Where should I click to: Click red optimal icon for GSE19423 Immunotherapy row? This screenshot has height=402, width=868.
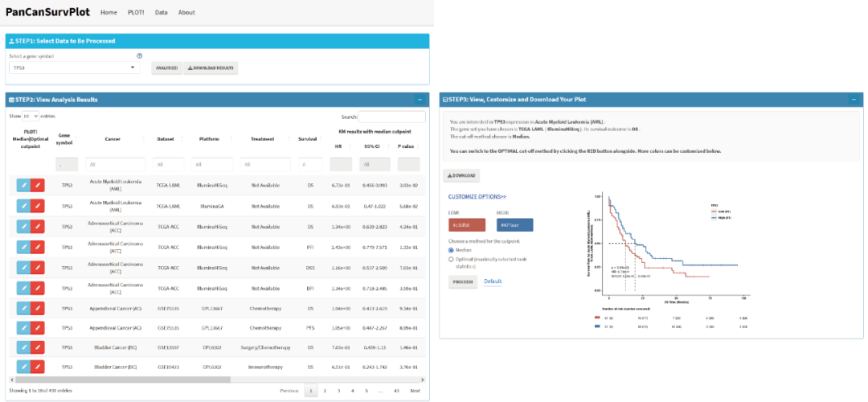point(38,367)
